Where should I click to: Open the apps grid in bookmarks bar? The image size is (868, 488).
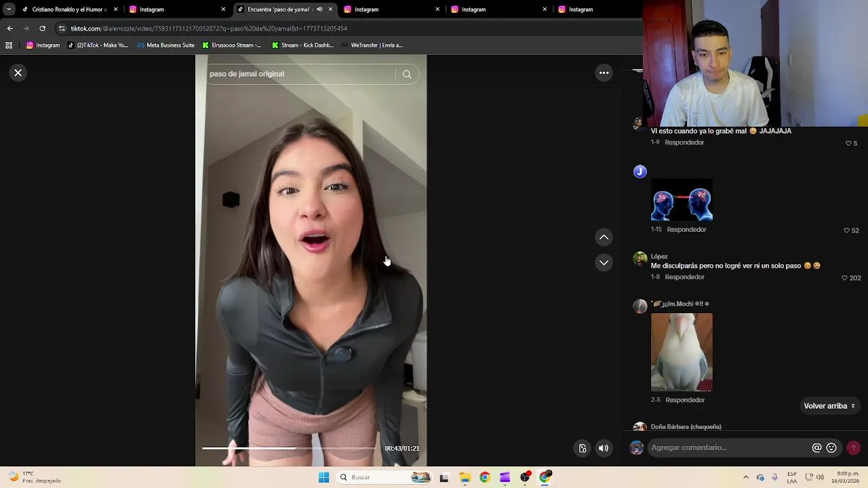[9, 45]
